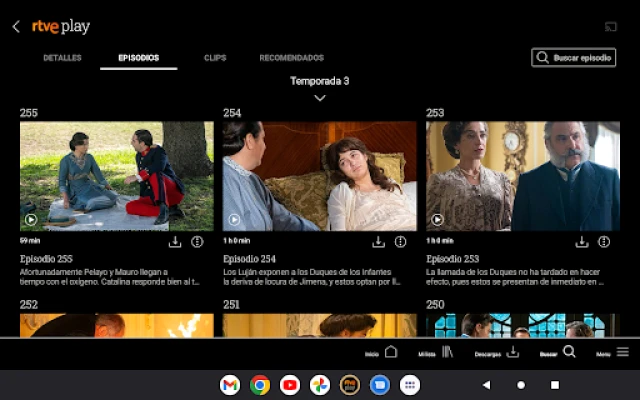The image size is (640, 400).
Task: Click the Buscar episodio search box
Action: [x=573, y=58]
